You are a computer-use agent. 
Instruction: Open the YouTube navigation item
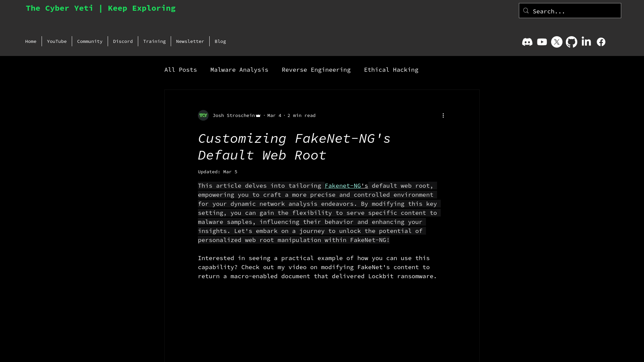tap(57, 41)
